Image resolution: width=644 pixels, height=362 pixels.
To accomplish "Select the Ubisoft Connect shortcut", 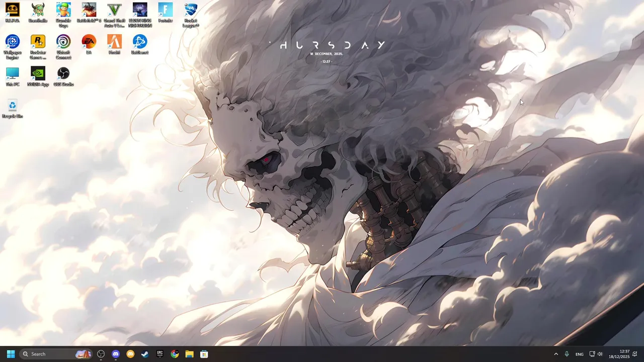I will (63, 47).
